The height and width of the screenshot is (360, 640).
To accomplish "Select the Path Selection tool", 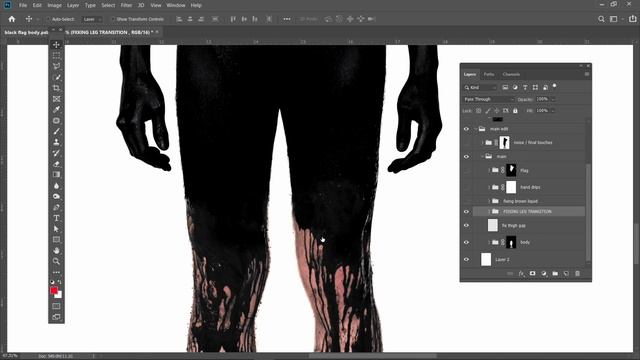I will pyautogui.click(x=56, y=229).
